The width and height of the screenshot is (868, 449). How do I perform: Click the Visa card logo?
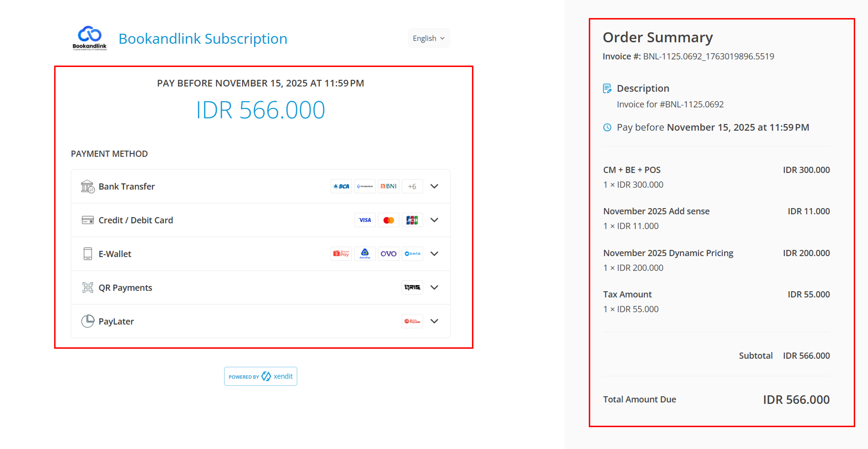point(365,220)
